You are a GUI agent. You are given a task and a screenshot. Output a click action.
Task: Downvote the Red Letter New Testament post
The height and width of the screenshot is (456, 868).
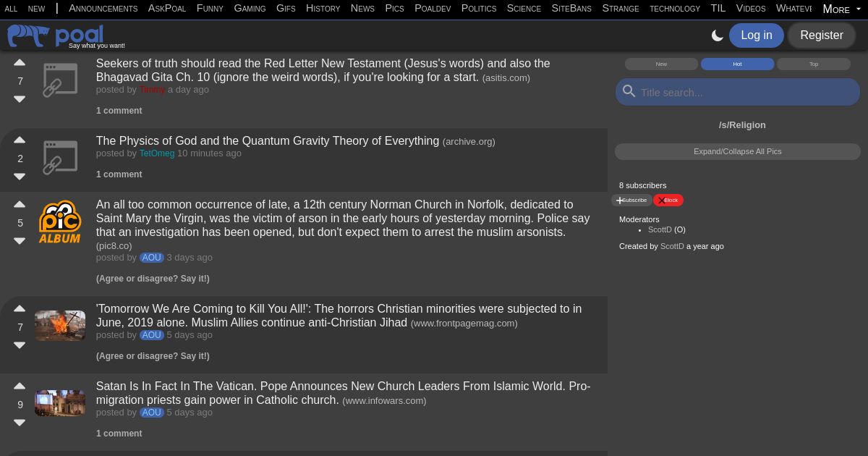[x=20, y=98]
